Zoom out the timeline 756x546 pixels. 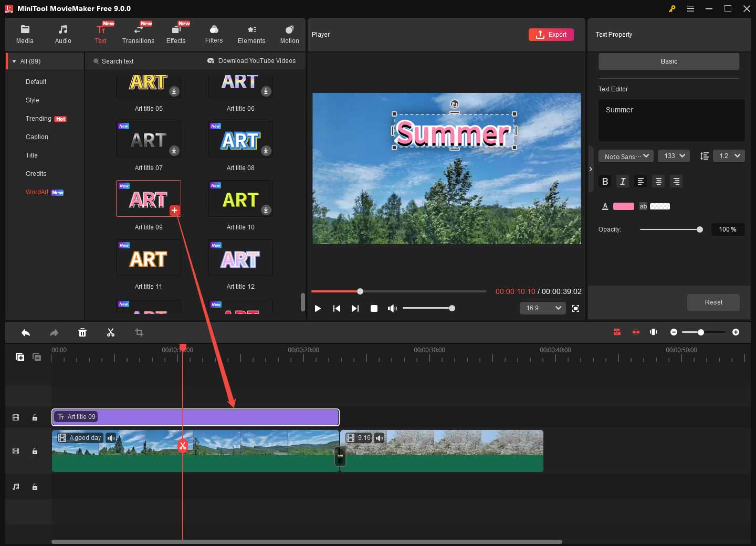pos(674,332)
